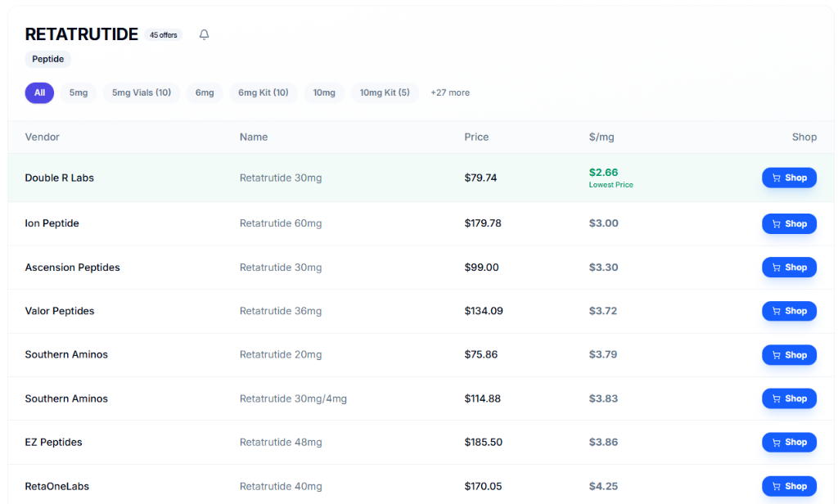Viewport: 838px width, 504px height.
Task: Click the Price column header
Action: pyautogui.click(x=476, y=137)
